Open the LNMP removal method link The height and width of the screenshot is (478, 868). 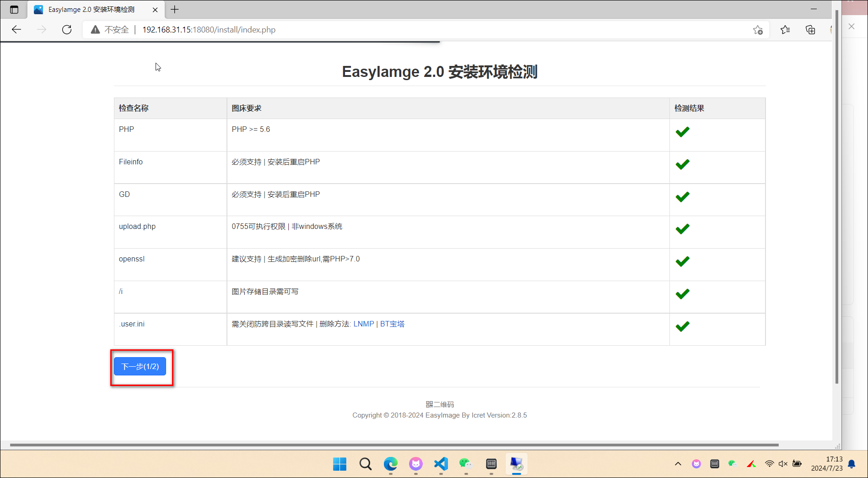pyautogui.click(x=364, y=324)
